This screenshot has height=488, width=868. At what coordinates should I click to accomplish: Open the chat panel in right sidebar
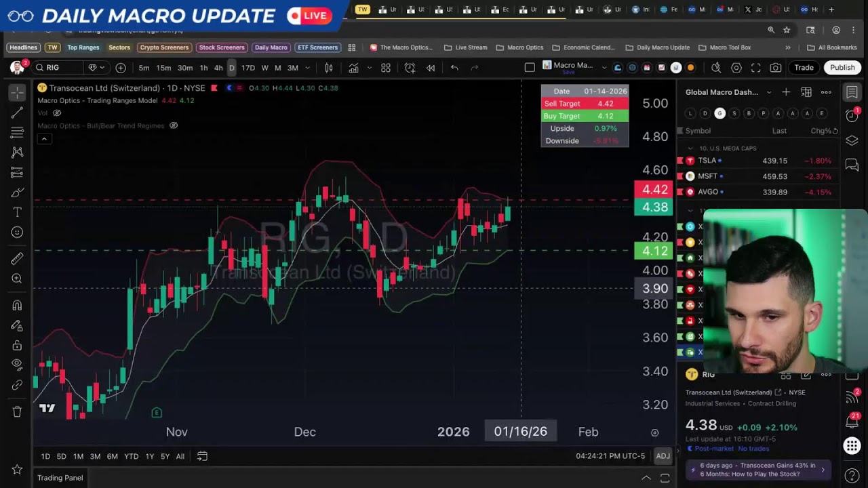(852, 165)
